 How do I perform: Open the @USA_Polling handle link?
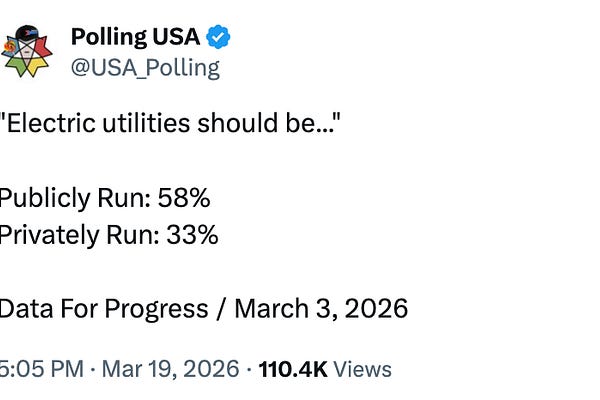pos(144,68)
